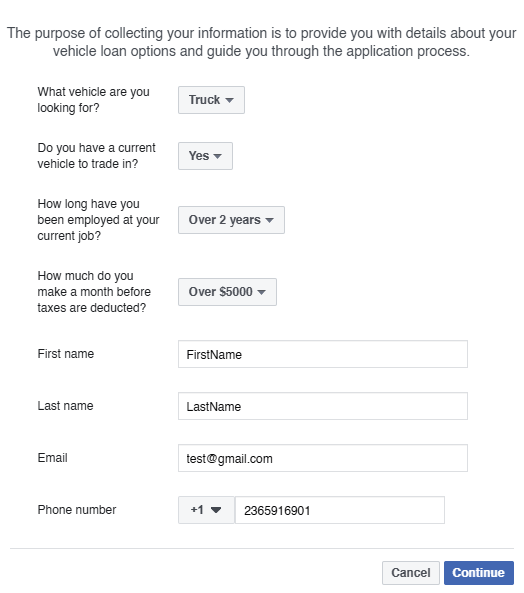This screenshot has height=593, width=524.
Task: Click the arrow icon beside Over $5000
Action: coord(261,292)
